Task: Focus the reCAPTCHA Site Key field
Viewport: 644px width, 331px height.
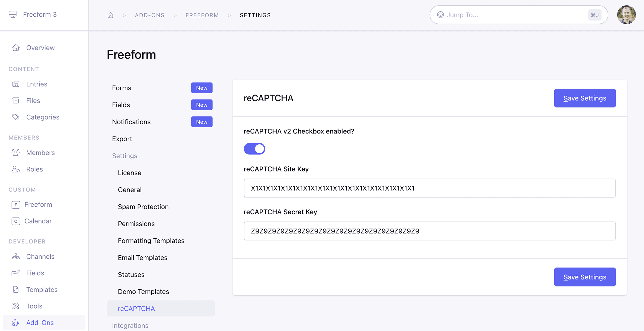Action: pos(430,188)
